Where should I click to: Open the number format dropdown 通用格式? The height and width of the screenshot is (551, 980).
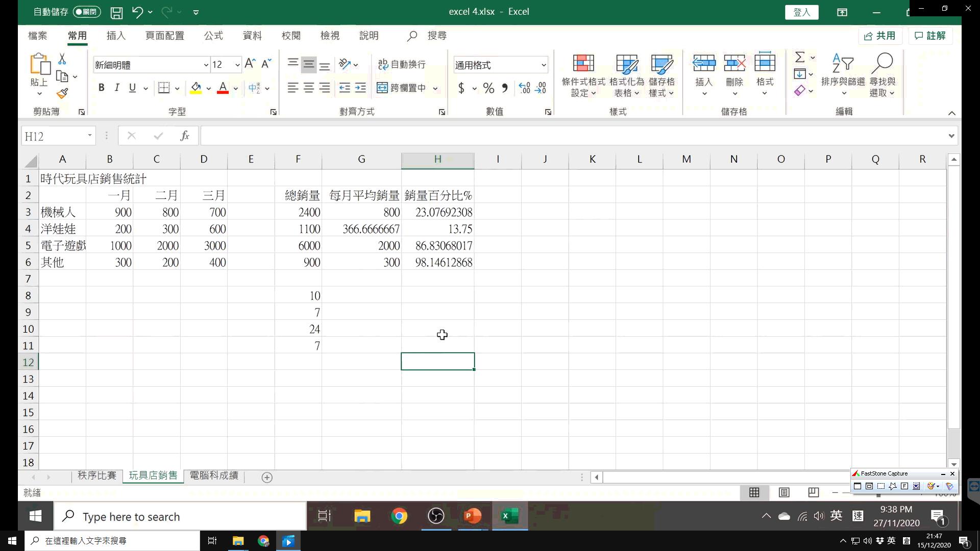tap(544, 65)
